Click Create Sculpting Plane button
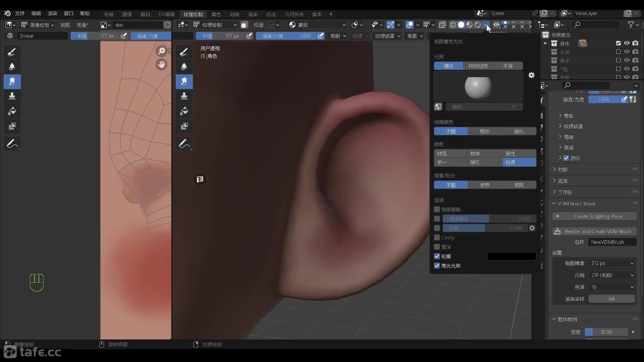 594,217
